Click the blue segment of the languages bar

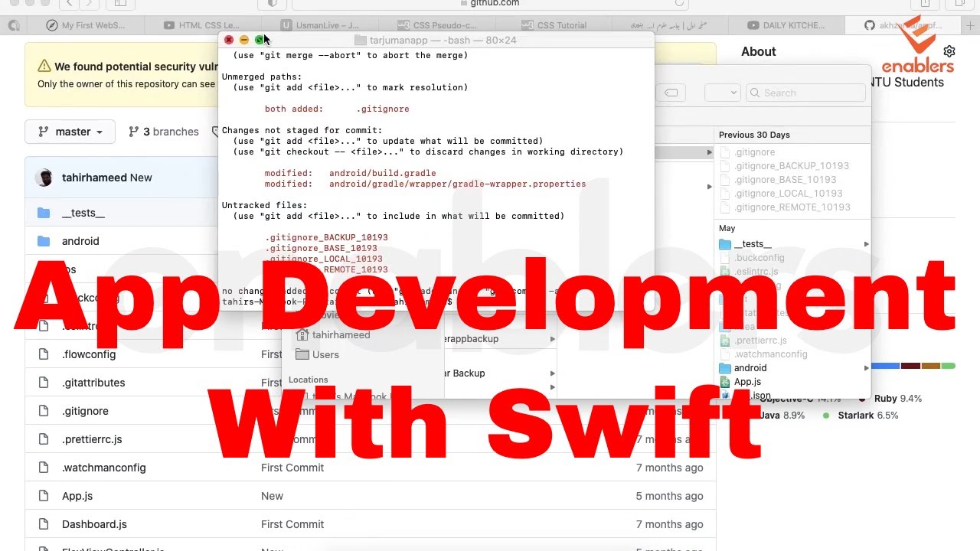click(885, 366)
